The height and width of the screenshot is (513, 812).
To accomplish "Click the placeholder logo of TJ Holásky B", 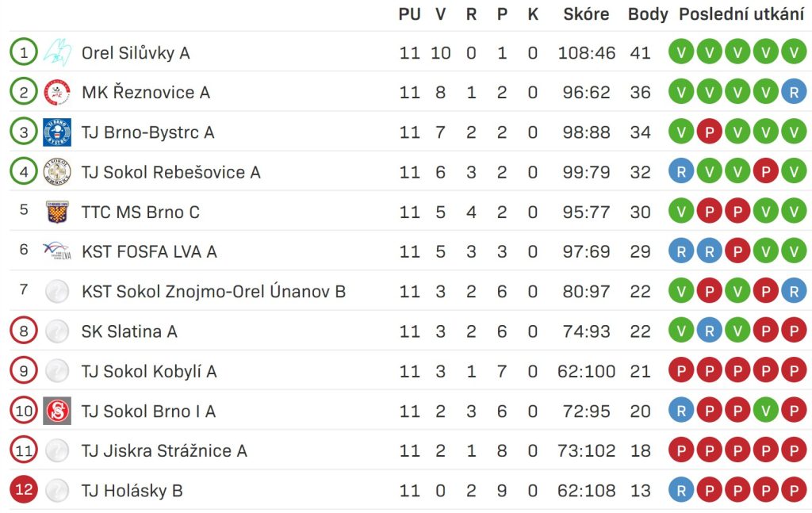I will (x=57, y=490).
